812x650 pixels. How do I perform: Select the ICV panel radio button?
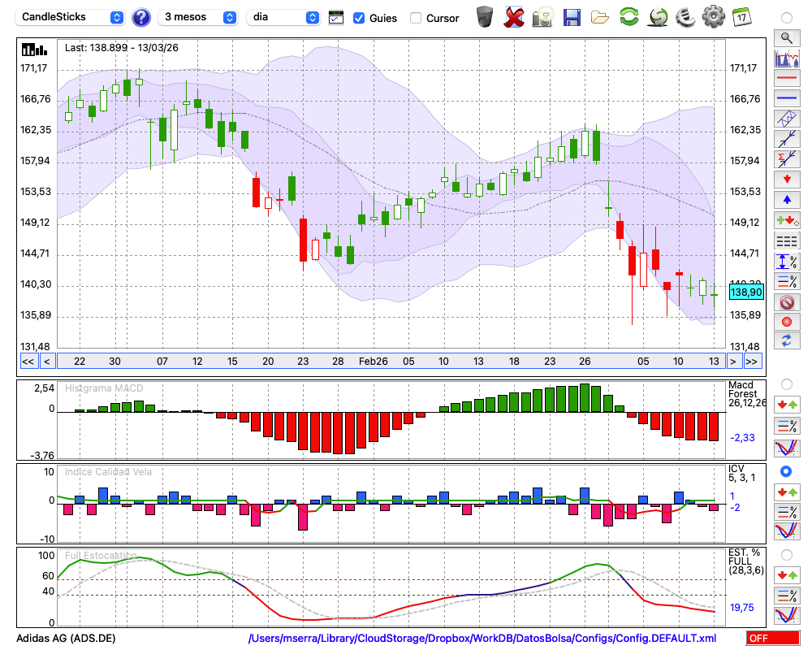pyautogui.click(x=786, y=471)
